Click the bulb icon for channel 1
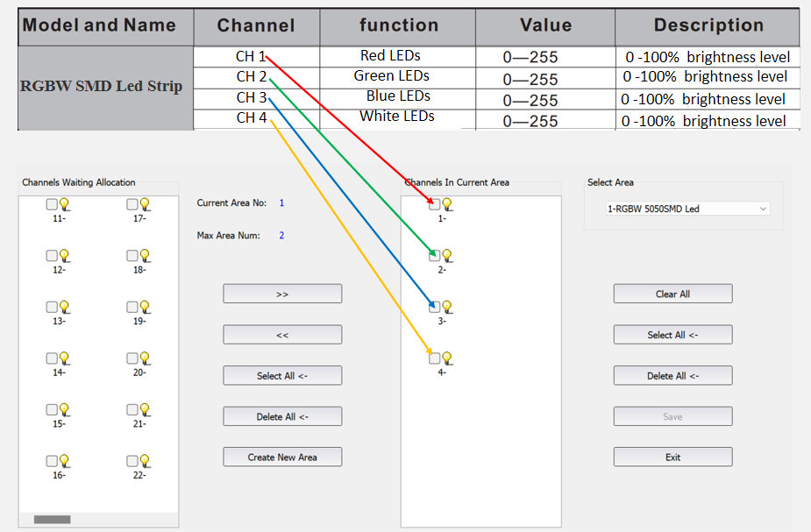Viewport: 811px width, 532px height. coord(447,205)
